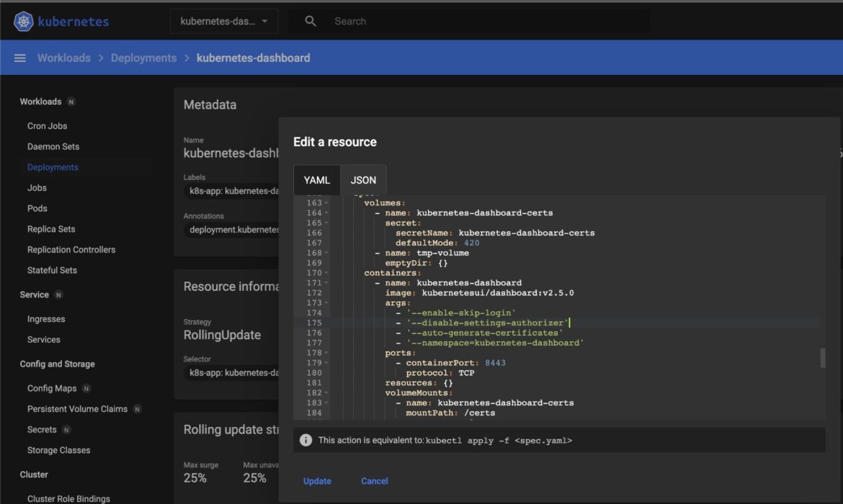Open Stateful Sets in the sidebar

pos(52,270)
